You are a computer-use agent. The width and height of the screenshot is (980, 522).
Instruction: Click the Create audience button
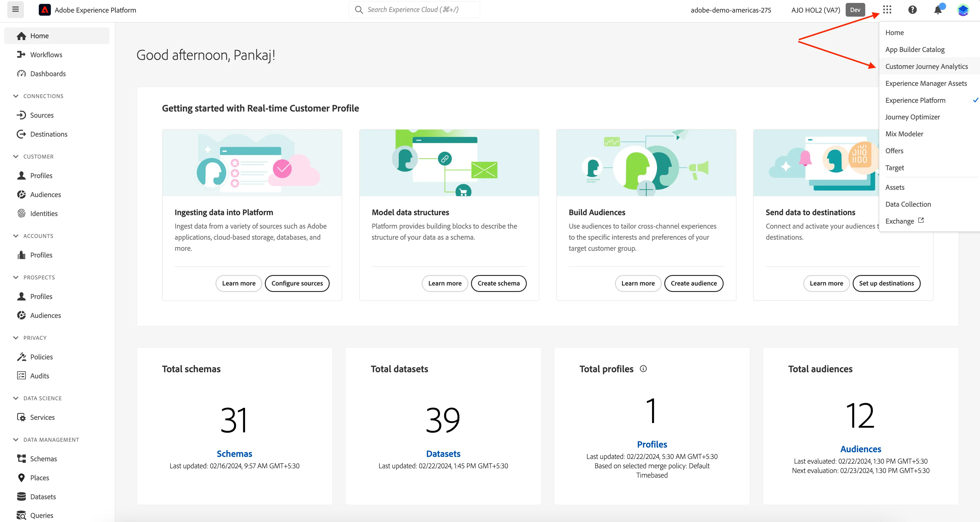[x=694, y=283]
